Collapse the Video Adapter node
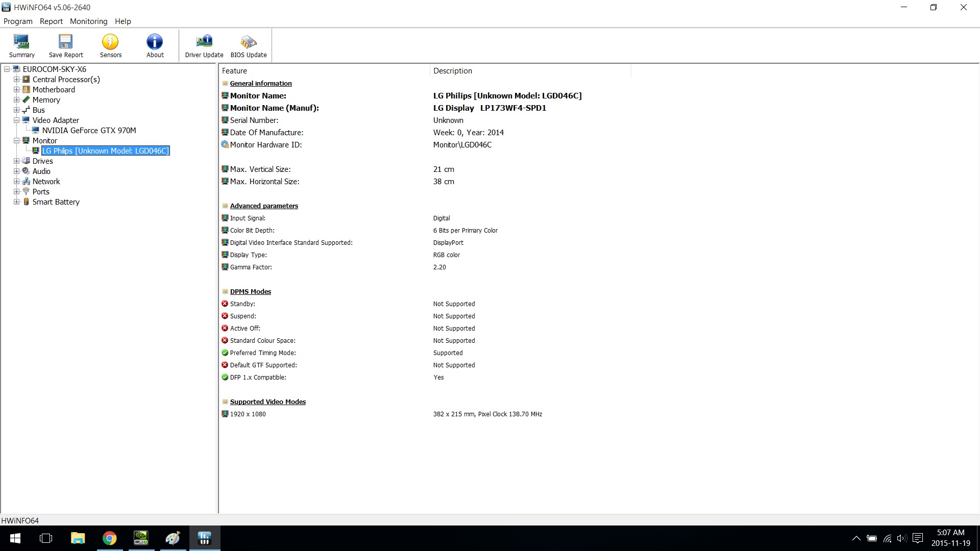The width and height of the screenshot is (980, 551). tap(16, 120)
